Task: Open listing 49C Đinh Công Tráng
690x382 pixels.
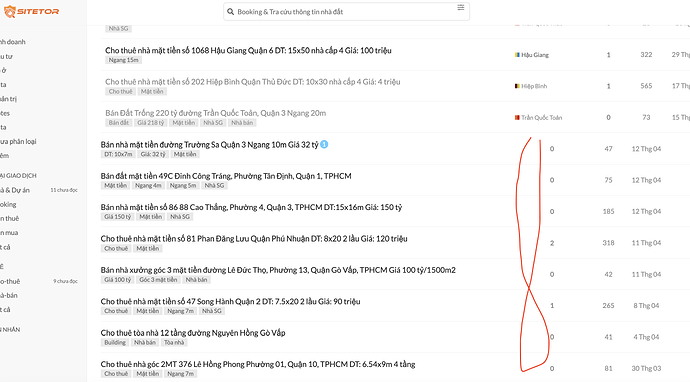Action: pos(226,176)
